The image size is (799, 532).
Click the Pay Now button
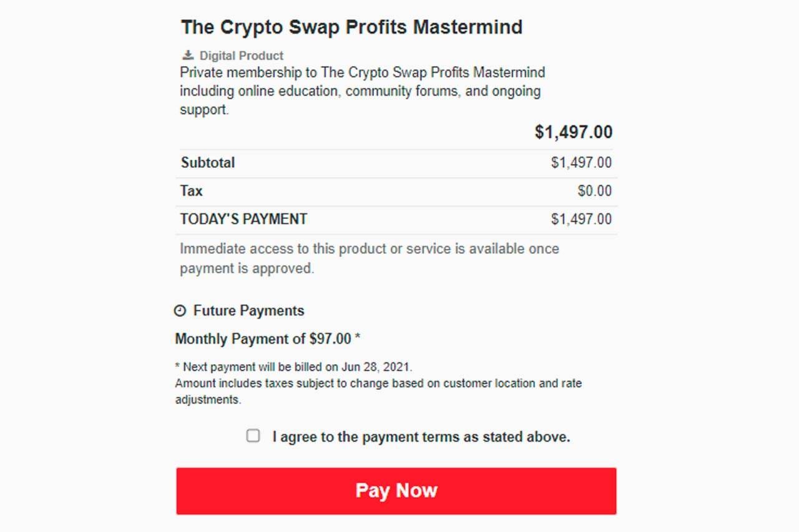(397, 491)
